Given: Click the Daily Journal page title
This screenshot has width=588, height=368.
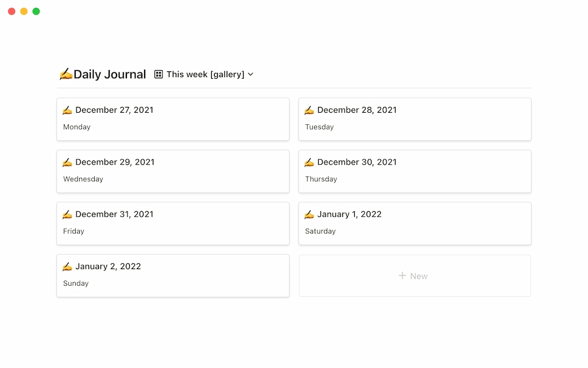Looking at the screenshot, I should pyautogui.click(x=109, y=74).
